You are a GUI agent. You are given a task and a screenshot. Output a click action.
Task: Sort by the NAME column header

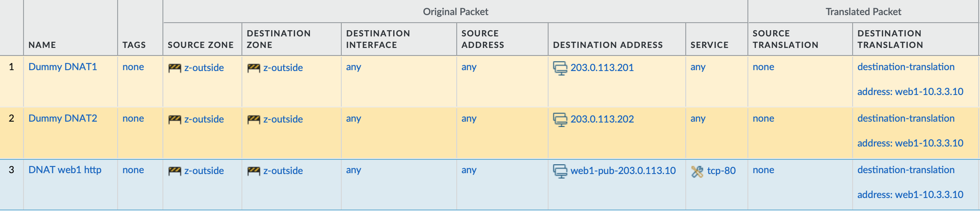pos(42,45)
